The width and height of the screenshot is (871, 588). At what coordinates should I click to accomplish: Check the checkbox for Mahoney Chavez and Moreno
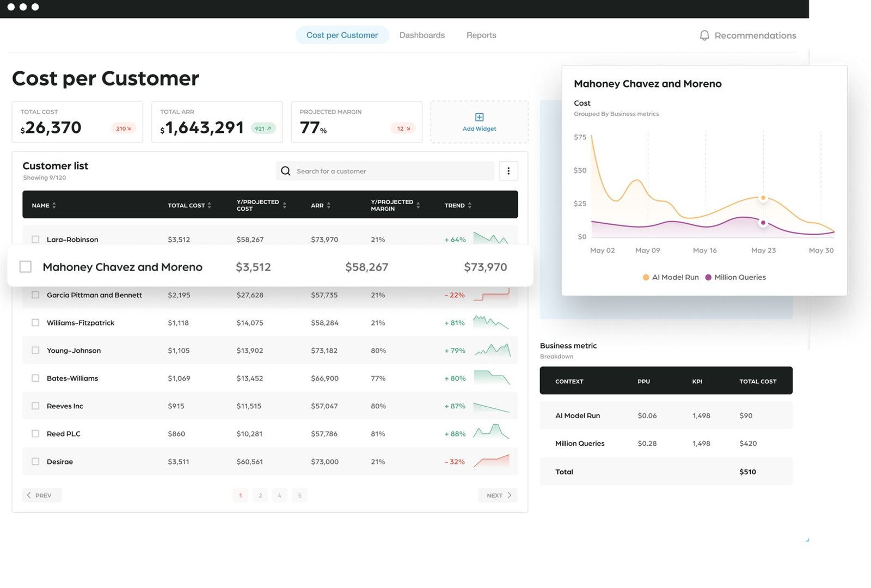(x=26, y=266)
